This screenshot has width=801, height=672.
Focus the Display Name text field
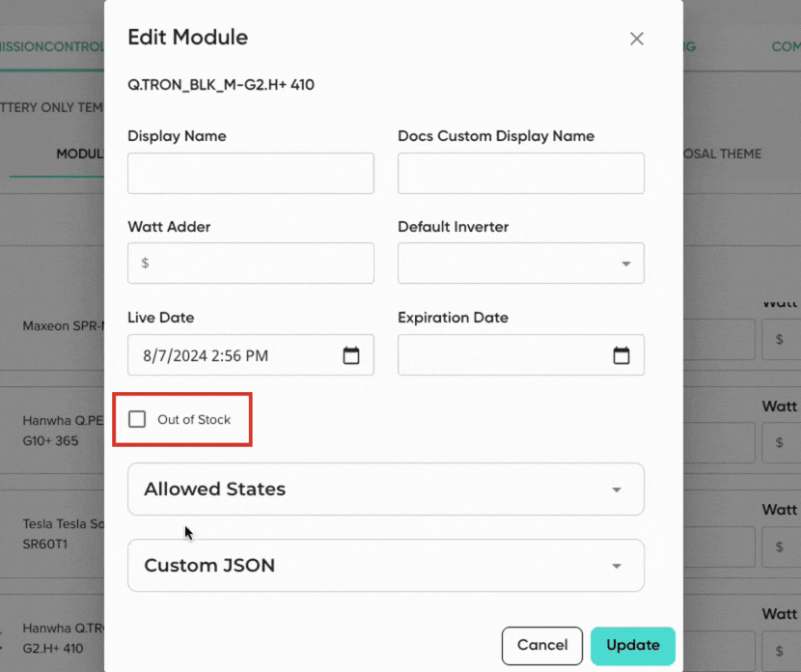pyautogui.click(x=250, y=174)
